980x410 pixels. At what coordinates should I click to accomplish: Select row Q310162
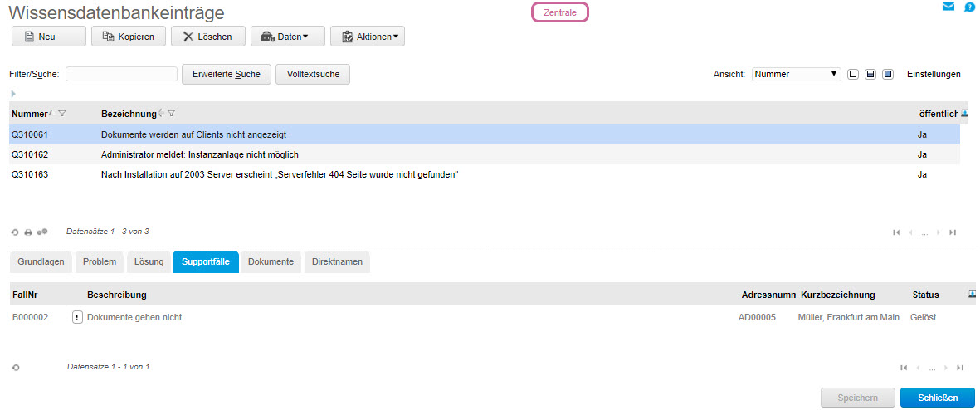(485, 154)
